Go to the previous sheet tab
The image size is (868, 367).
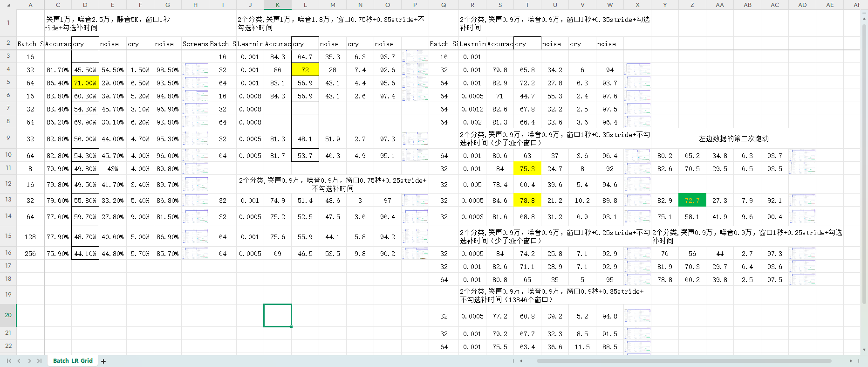pyautogui.click(x=19, y=361)
